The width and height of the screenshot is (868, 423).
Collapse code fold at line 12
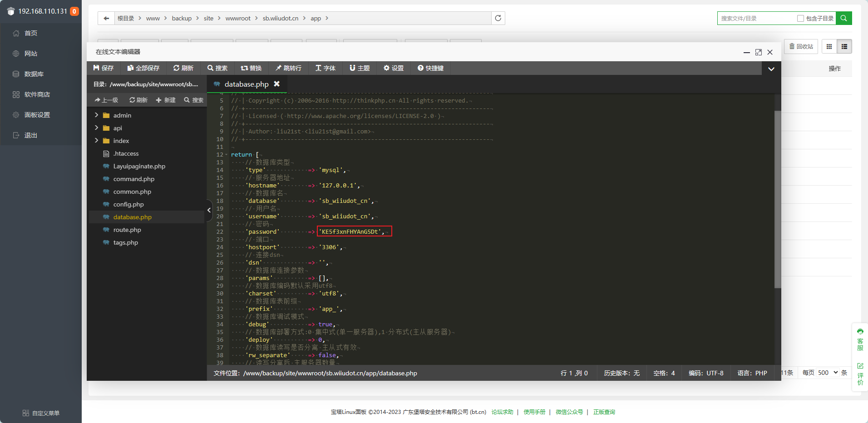click(227, 155)
